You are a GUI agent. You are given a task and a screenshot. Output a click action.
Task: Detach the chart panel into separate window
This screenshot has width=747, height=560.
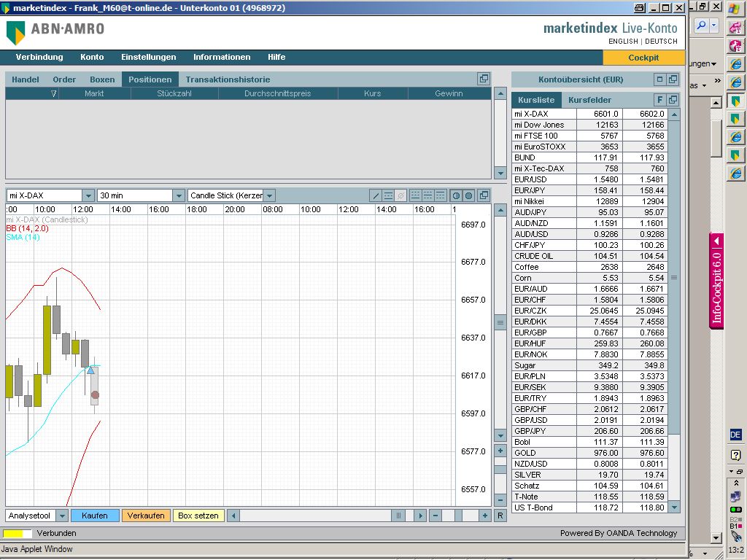(483, 195)
